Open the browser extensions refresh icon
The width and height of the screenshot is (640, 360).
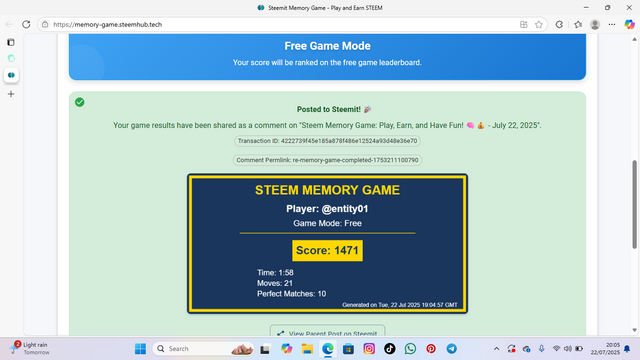(559, 24)
